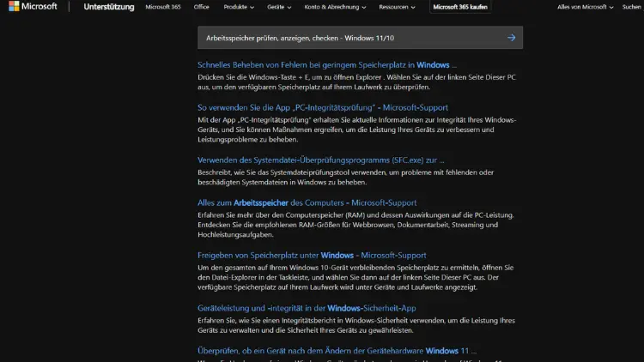Image resolution: width=644 pixels, height=362 pixels.
Task: Open Freigeben von Speicherplatz unter Windows result
Action: pos(312,256)
